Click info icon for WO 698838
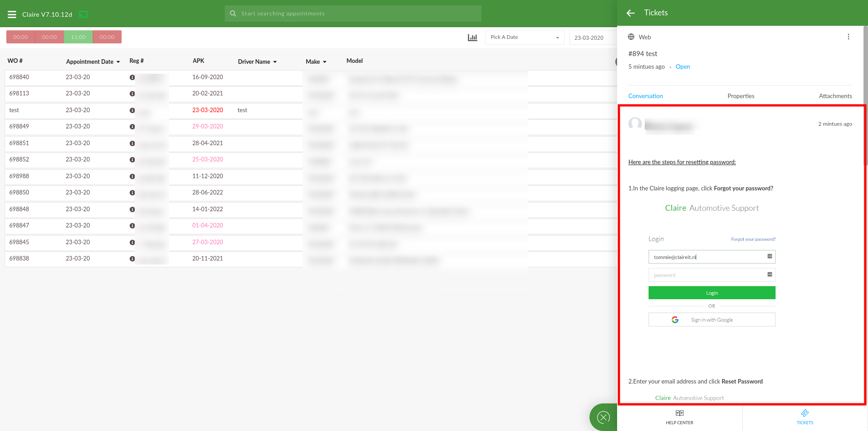868x431 pixels. (132, 259)
